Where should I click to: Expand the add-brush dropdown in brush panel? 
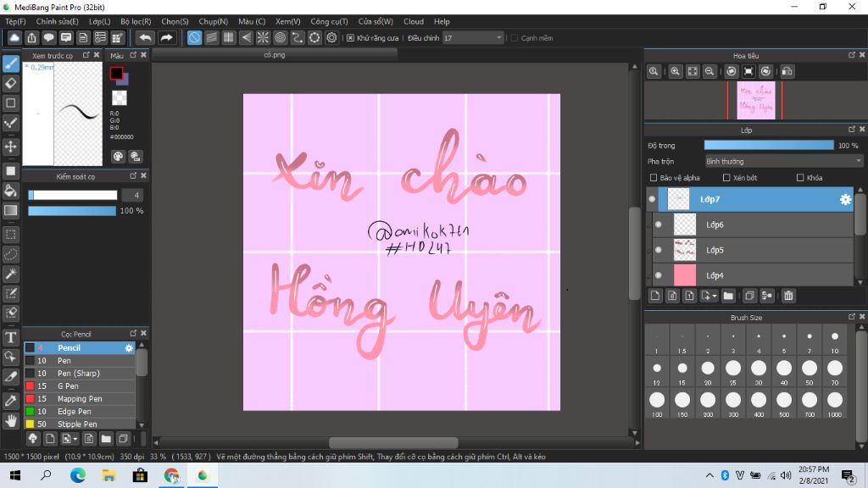click(x=75, y=440)
